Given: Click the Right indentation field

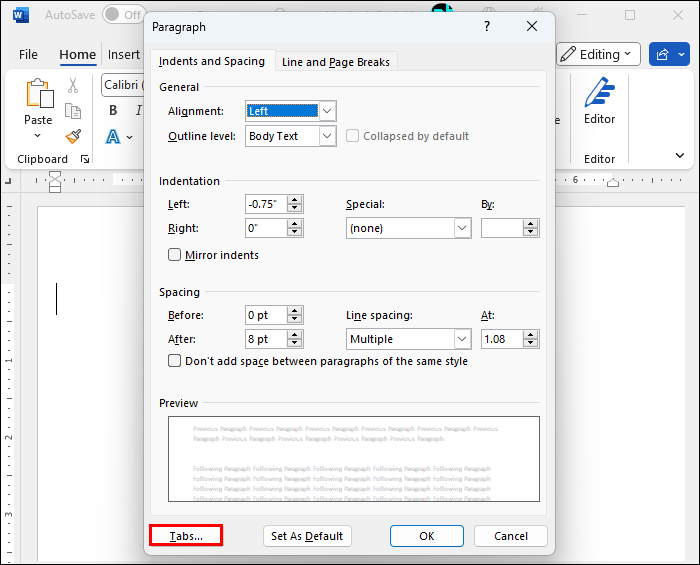Looking at the screenshot, I should [x=266, y=228].
